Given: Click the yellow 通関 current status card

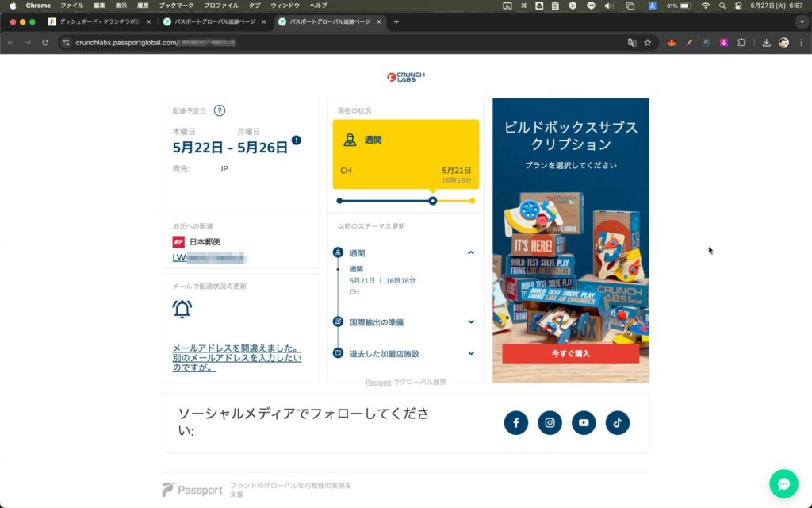Looking at the screenshot, I should (x=406, y=154).
